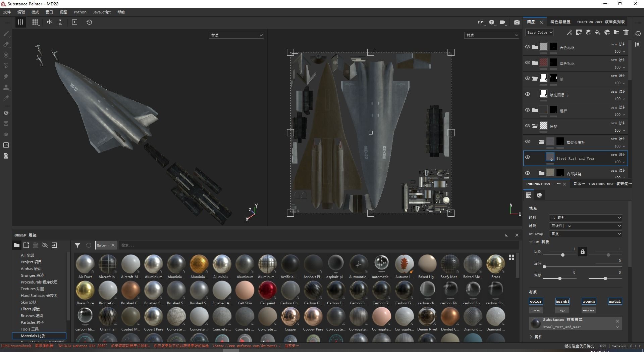Open the 映射 UV 映射 dropdown
The width and height of the screenshot is (644, 352).
585,218
